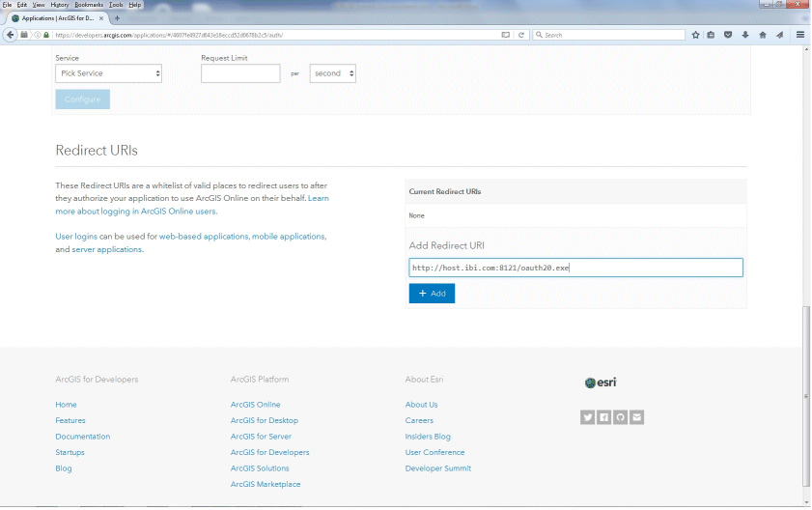Click the send tab paper-plane icon
The width and height of the screenshot is (812, 510).
coord(779,35)
